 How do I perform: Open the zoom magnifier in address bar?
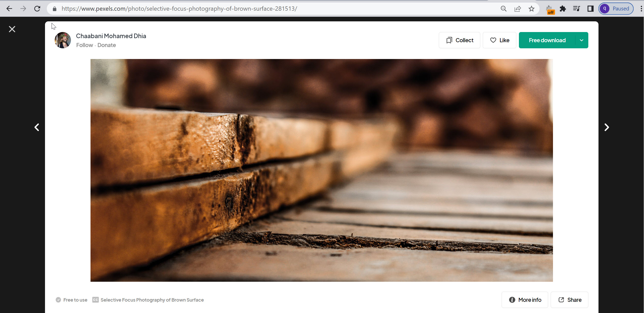(x=504, y=9)
